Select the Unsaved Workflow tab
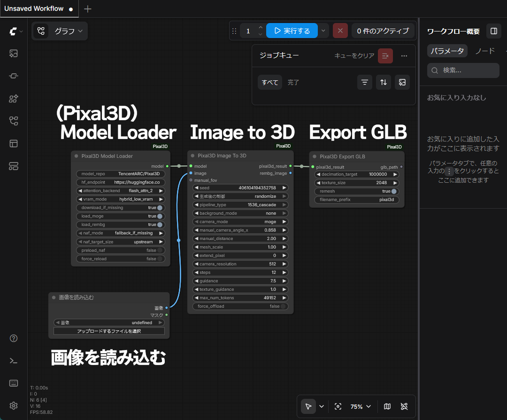 point(39,9)
